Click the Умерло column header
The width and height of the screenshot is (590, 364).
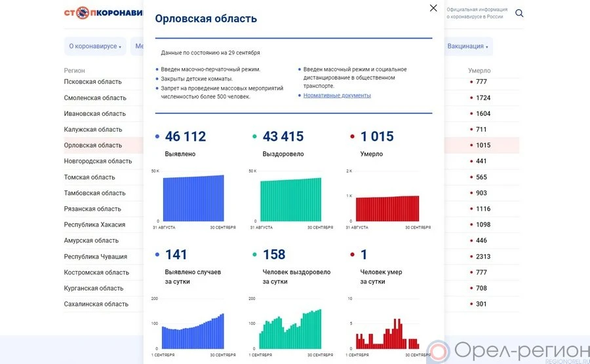point(479,71)
